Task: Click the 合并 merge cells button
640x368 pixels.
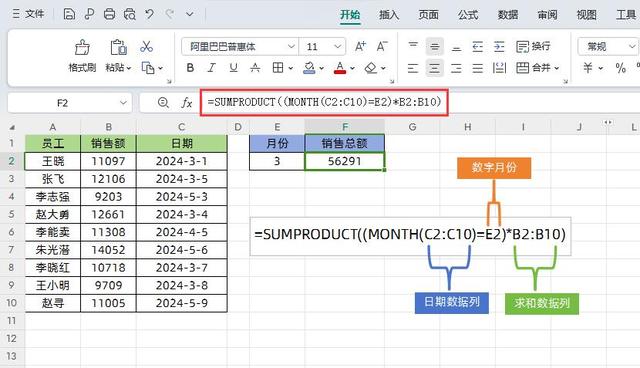Action: pos(537,68)
